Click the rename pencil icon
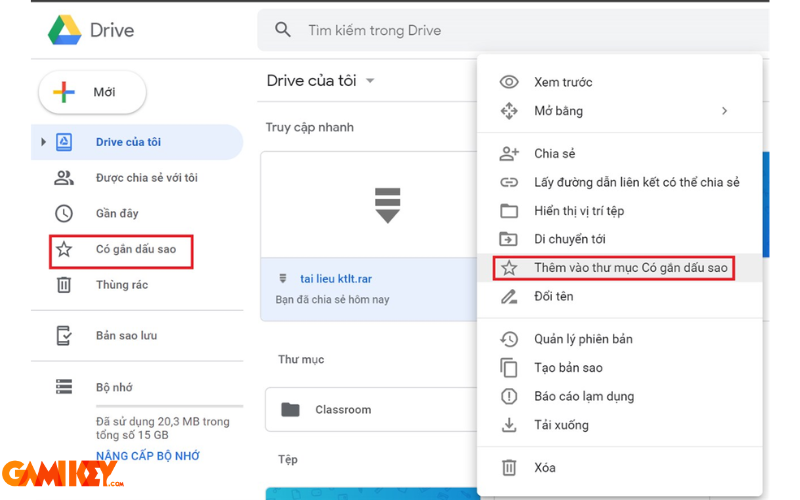The image size is (800, 500). point(509,296)
